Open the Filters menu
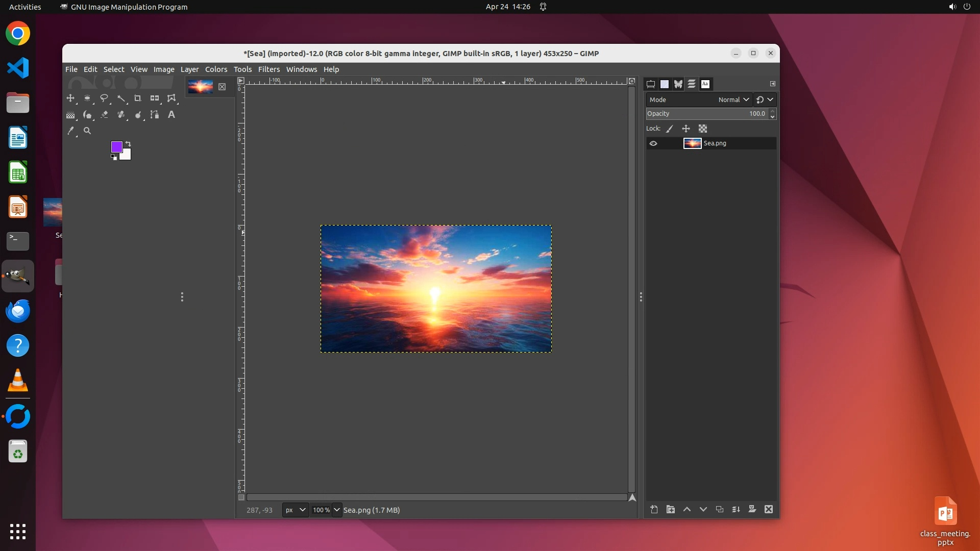The image size is (980, 551). click(x=268, y=69)
